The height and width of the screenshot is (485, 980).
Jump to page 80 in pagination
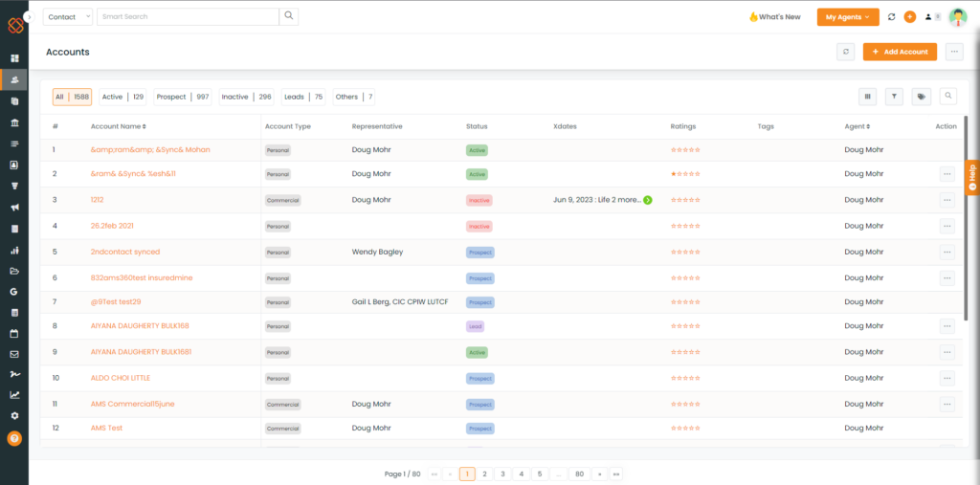579,474
